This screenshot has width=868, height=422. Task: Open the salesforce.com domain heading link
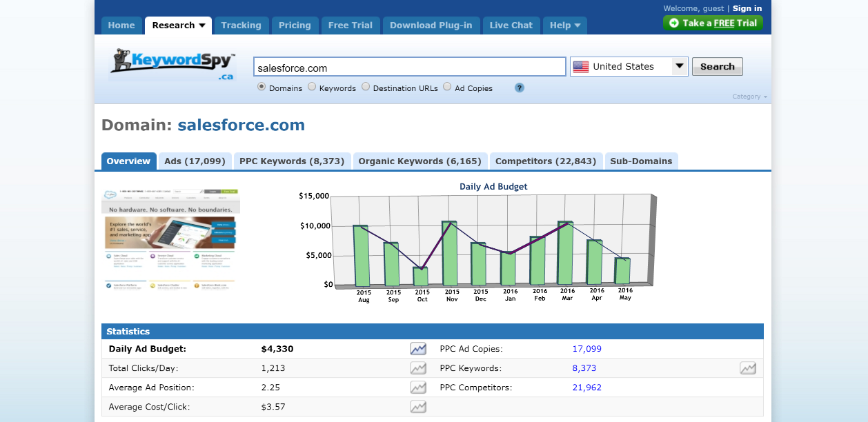[x=241, y=125]
